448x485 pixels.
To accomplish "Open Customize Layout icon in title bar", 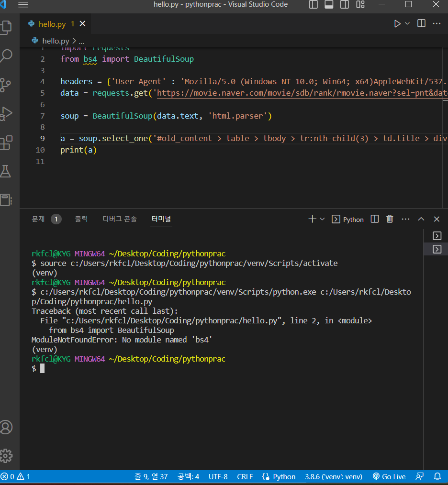I will pos(360,5).
